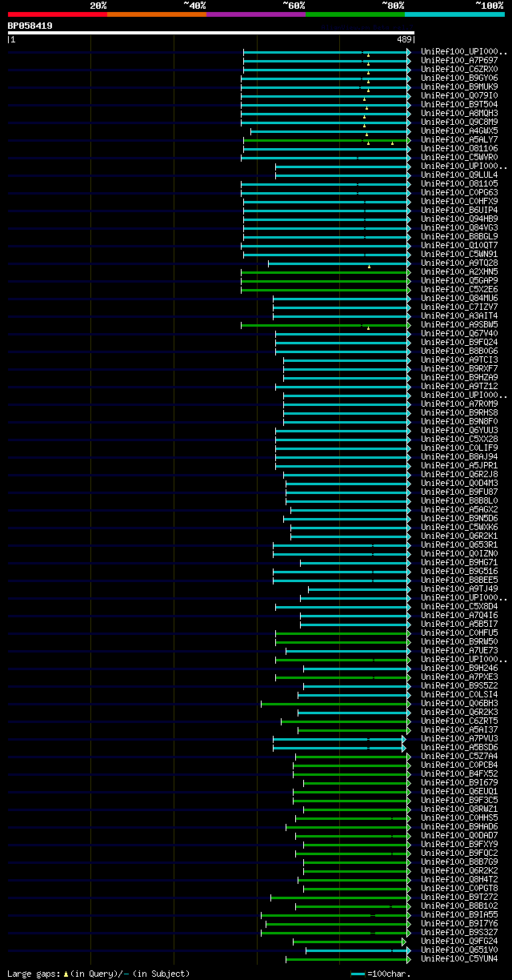
Task: Click the cyan alignment bar for A7PVU3
Action: tap(338, 739)
